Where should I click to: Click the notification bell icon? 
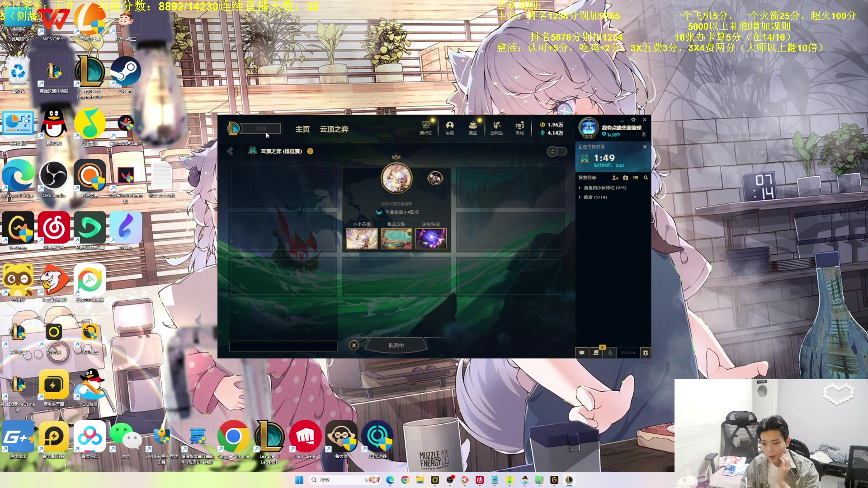(x=644, y=134)
